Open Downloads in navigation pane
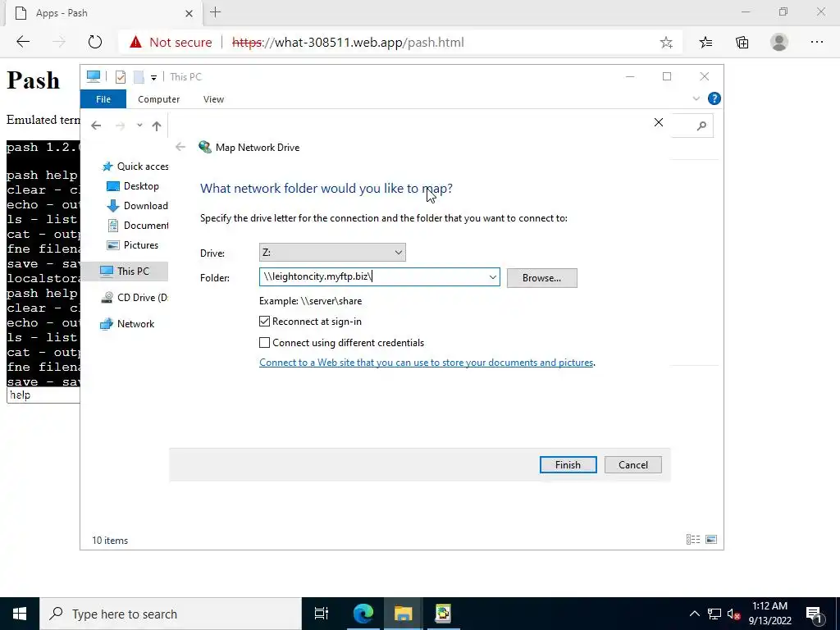The image size is (840, 630). 137,206
